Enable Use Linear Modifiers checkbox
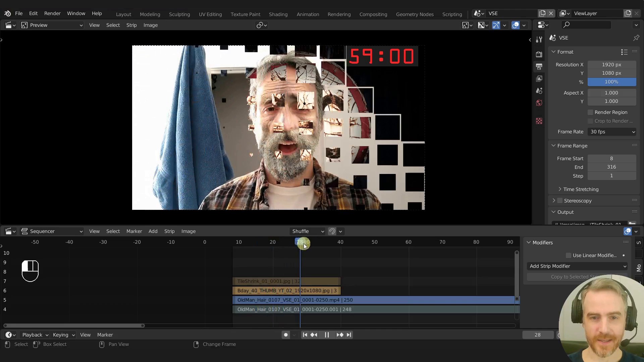Screen dimensions: 644x362 569,255
